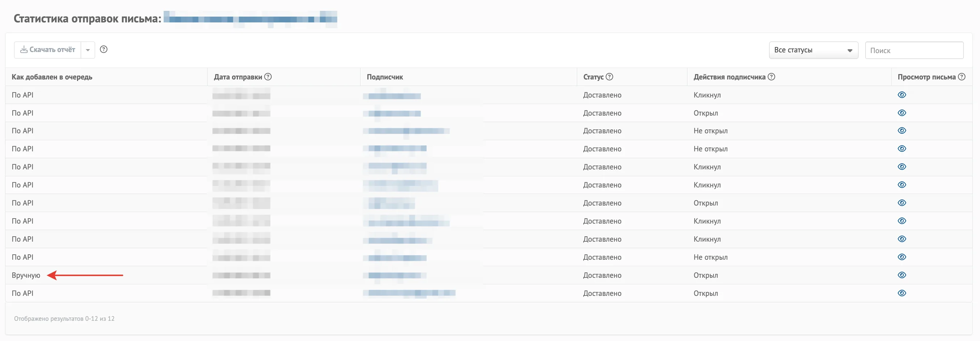This screenshot has width=980, height=341.
Task: Click the Скачать отчёт button
Action: coord(48,50)
